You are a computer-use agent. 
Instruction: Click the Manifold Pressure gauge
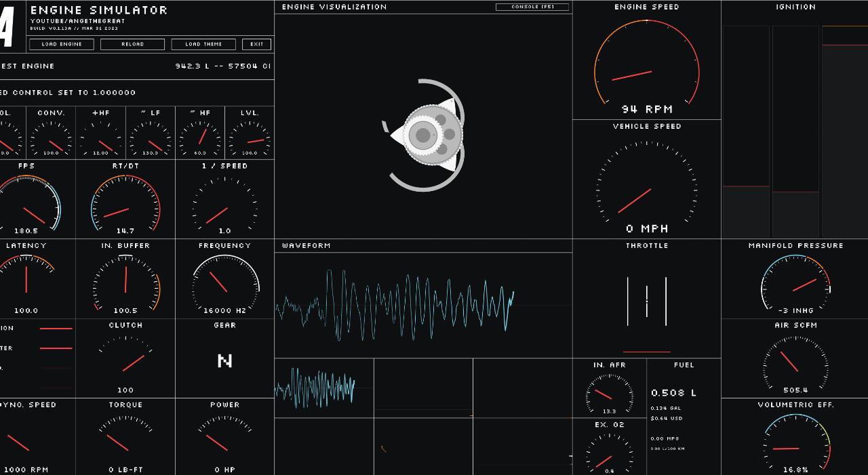click(795, 285)
